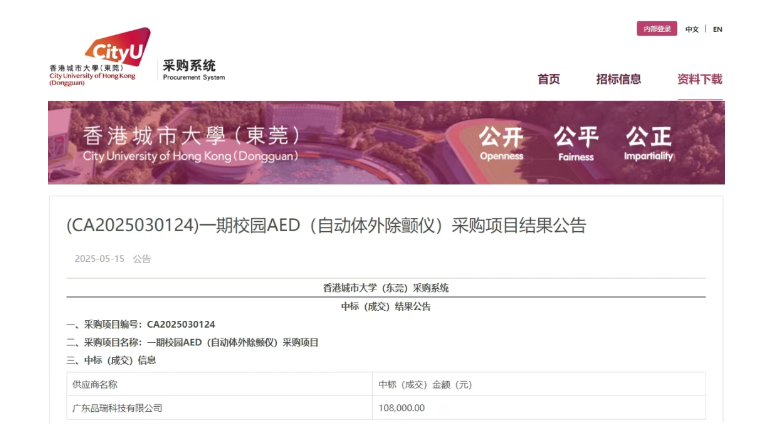Click the 公告 category label beside date

(x=142, y=259)
